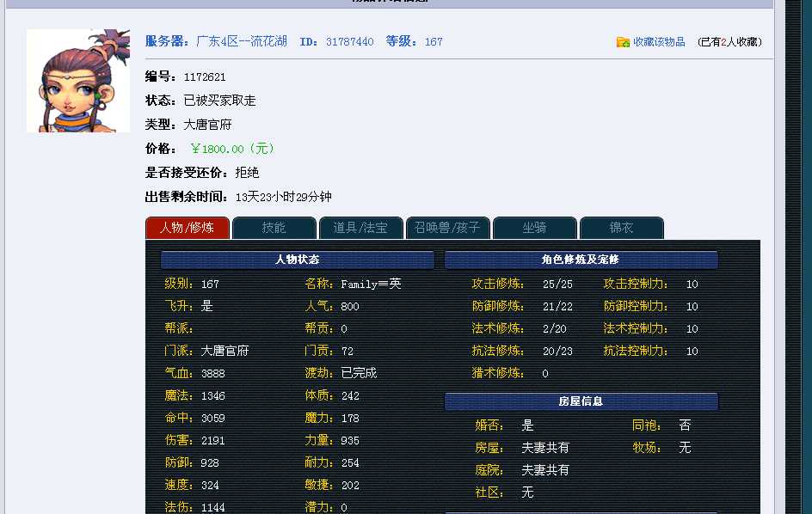Open the 坐骑 mount tab

click(534, 228)
